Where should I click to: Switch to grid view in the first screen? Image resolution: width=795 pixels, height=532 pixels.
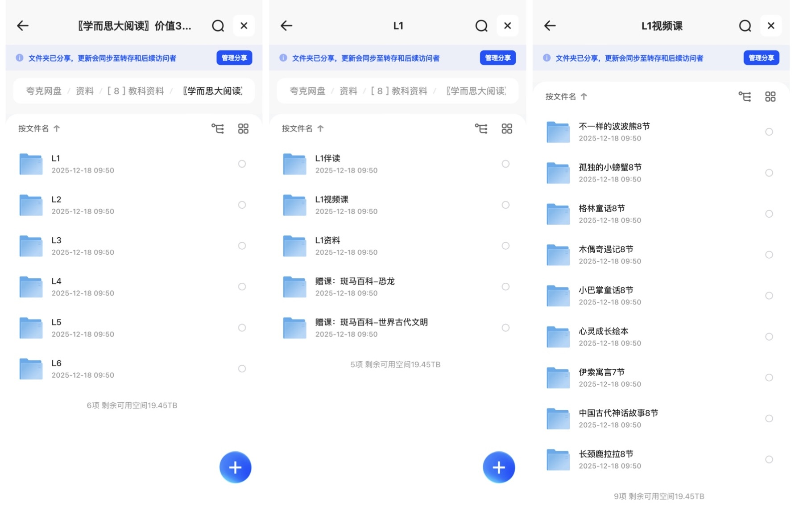pos(243,128)
